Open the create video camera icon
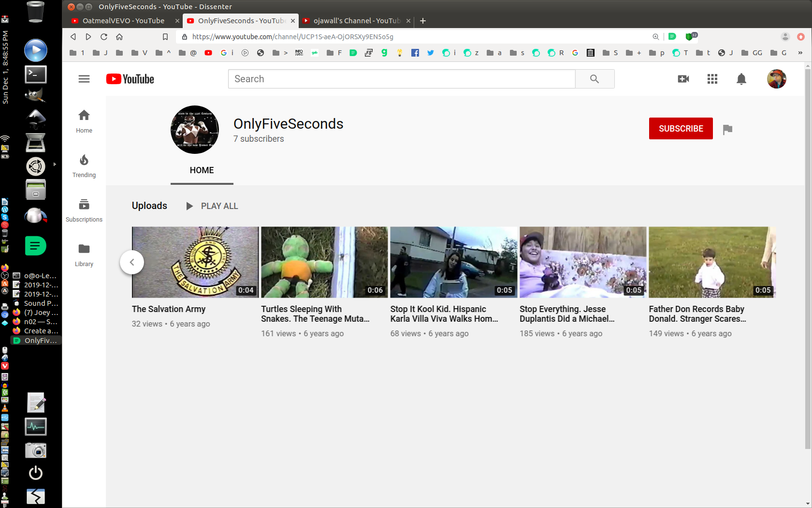The image size is (812, 508). point(683,79)
